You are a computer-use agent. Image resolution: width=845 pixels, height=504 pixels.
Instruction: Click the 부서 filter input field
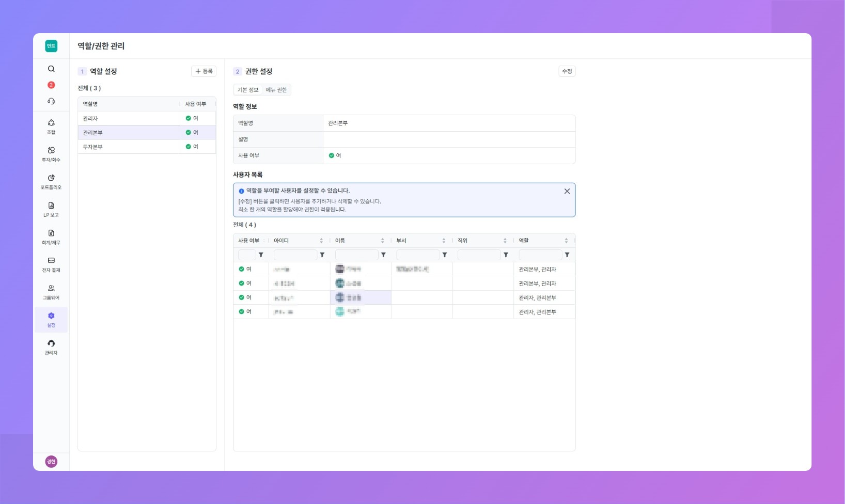pyautogui.click(x=418, y=255)
